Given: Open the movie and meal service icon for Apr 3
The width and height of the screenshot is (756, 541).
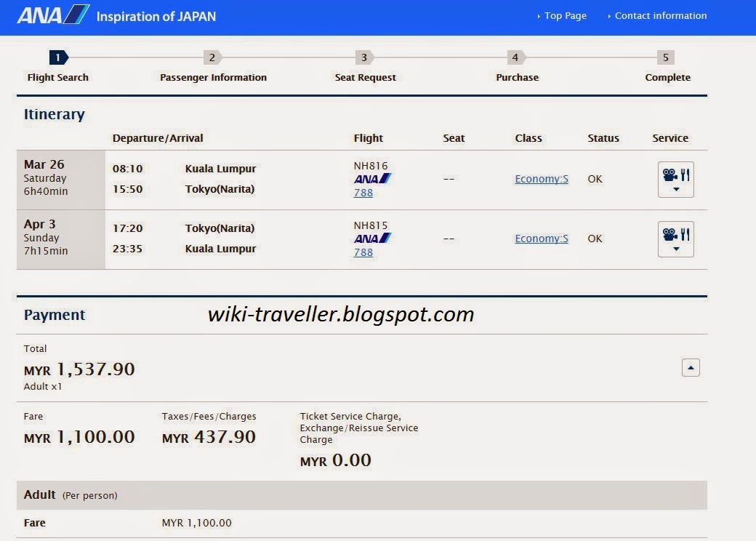Looking at the screenshot, I should coord(675,233).
